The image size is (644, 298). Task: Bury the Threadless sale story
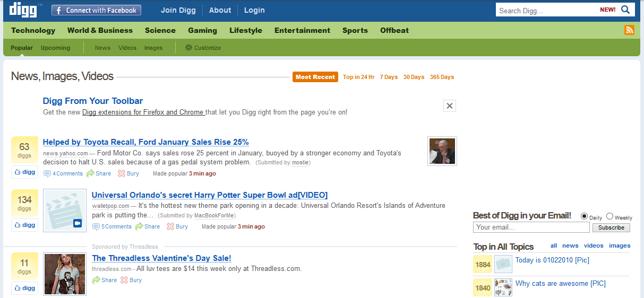pos(131,280)
